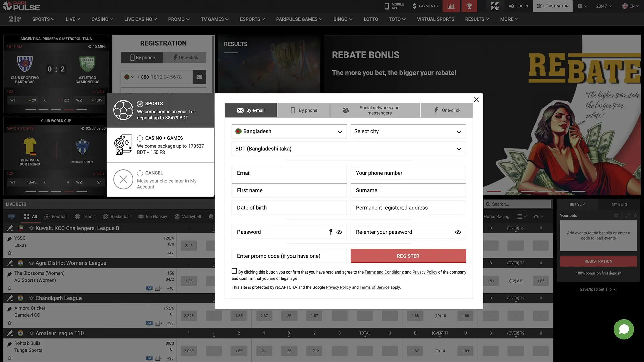The height and width of the screenshot is (362, 644).
Task: Click the red REGISTER button
Action: tap(408, 256)
